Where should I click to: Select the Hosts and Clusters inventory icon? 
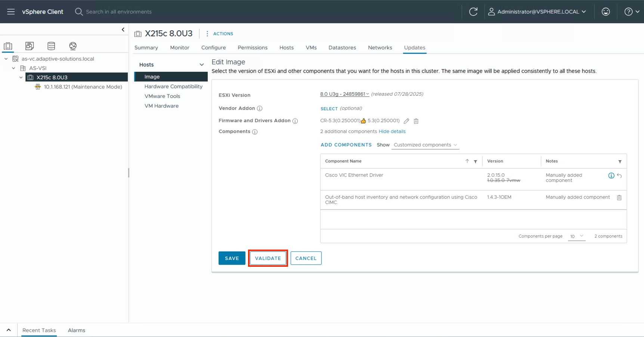click(x=8, y=46)
